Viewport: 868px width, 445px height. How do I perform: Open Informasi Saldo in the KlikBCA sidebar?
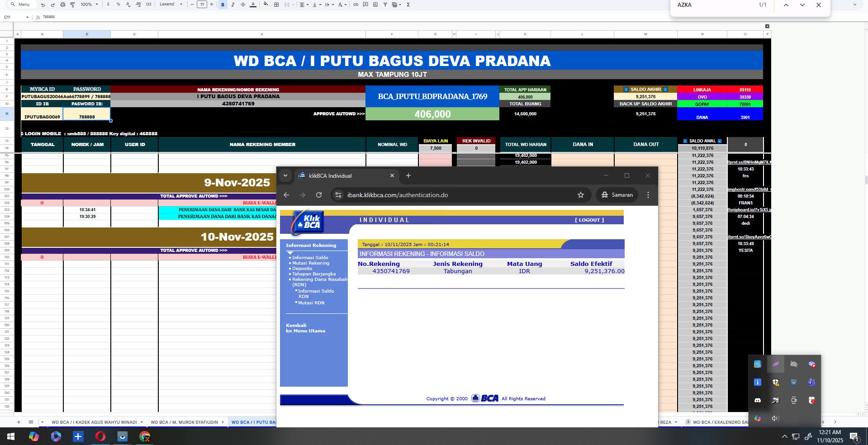click(x=310, y=258)
